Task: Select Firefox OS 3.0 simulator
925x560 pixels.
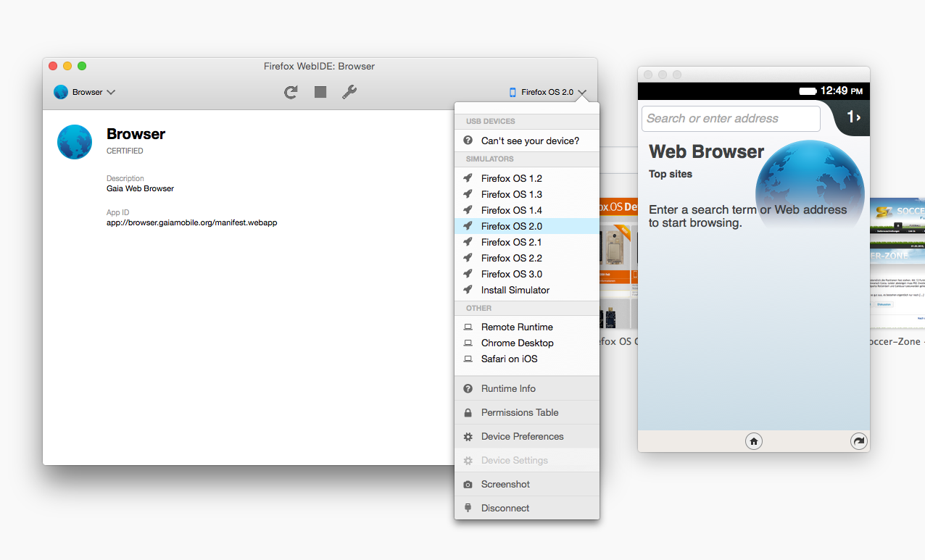Action: 527,274
